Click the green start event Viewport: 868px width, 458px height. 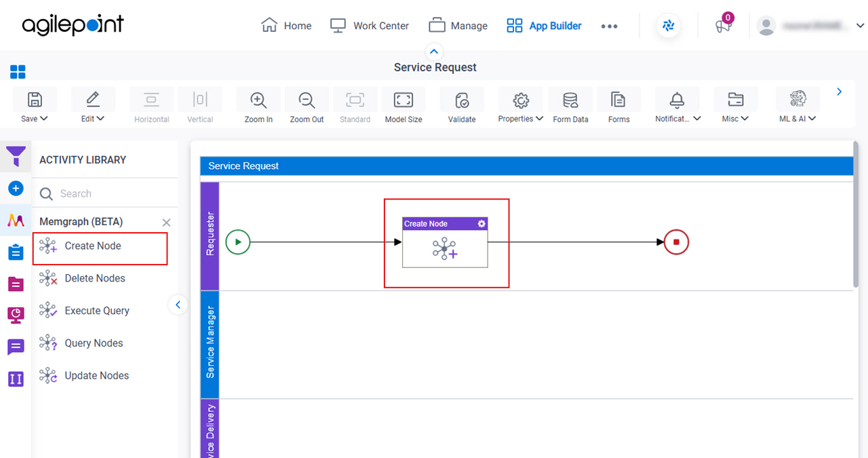(x=238, y=242)
